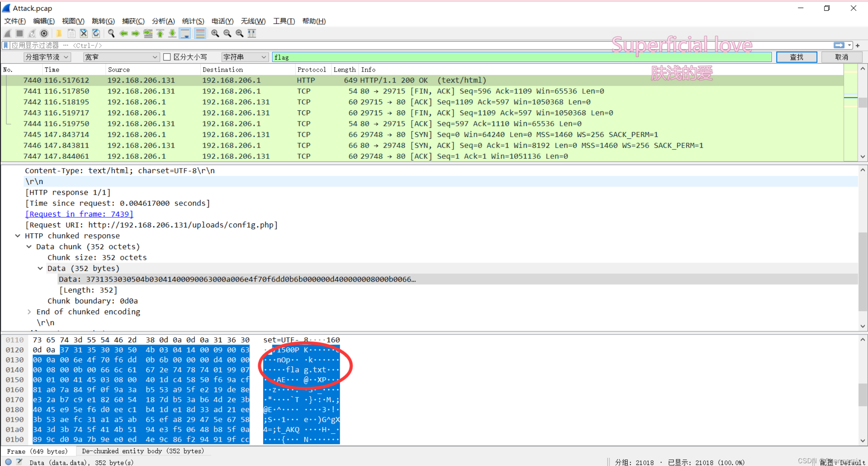
Task: Click the go to specific packet icon
Action: [148, 34]
